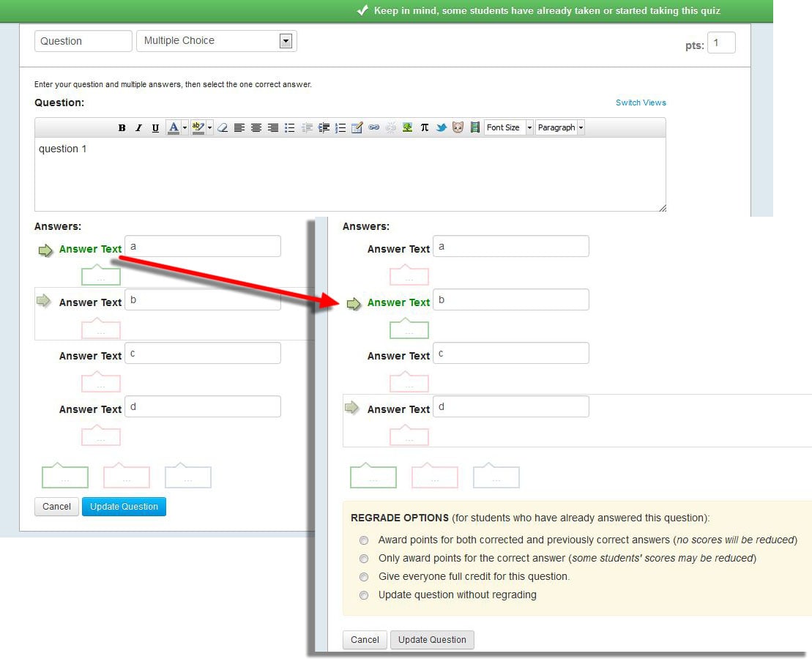
Task: Choose "Update question without regrading" option
Action: [x=364, y=595]
